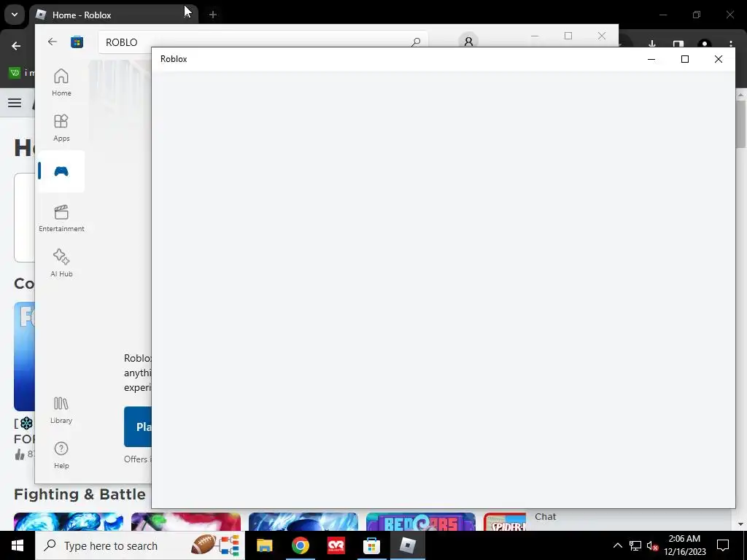Screen dimensions: 747x560
Task: Click Chrome downloads icon
Action: coord(651,44)
